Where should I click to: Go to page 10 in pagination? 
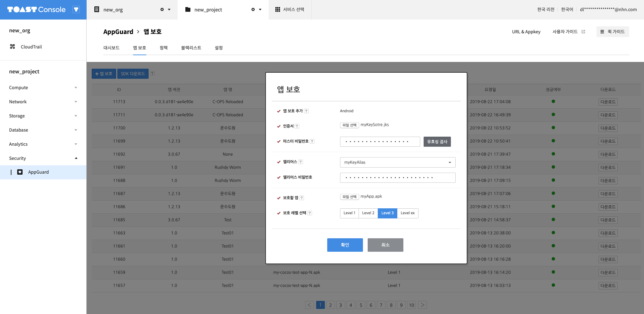coord(411,305)
